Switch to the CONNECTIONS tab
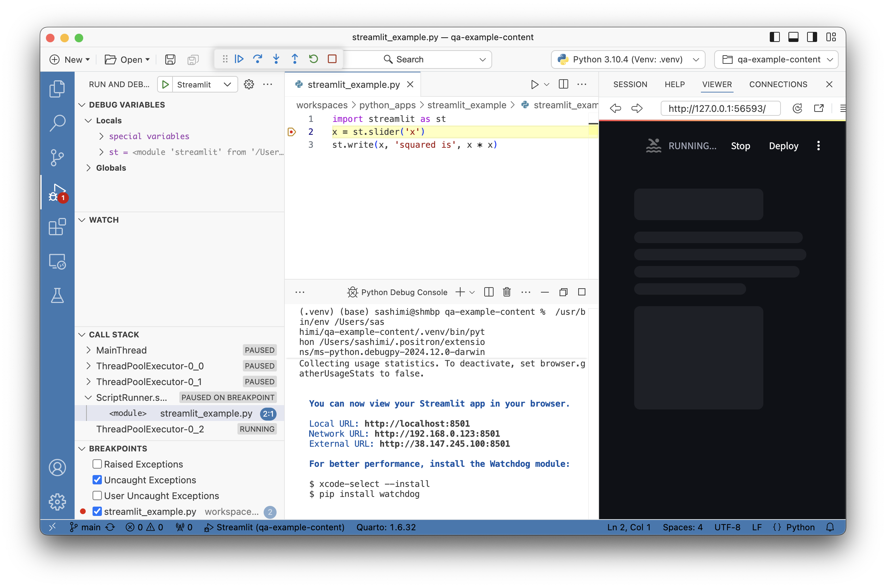Image resolution: width=886 pixels, height=588 pixels. coord(778,84)
